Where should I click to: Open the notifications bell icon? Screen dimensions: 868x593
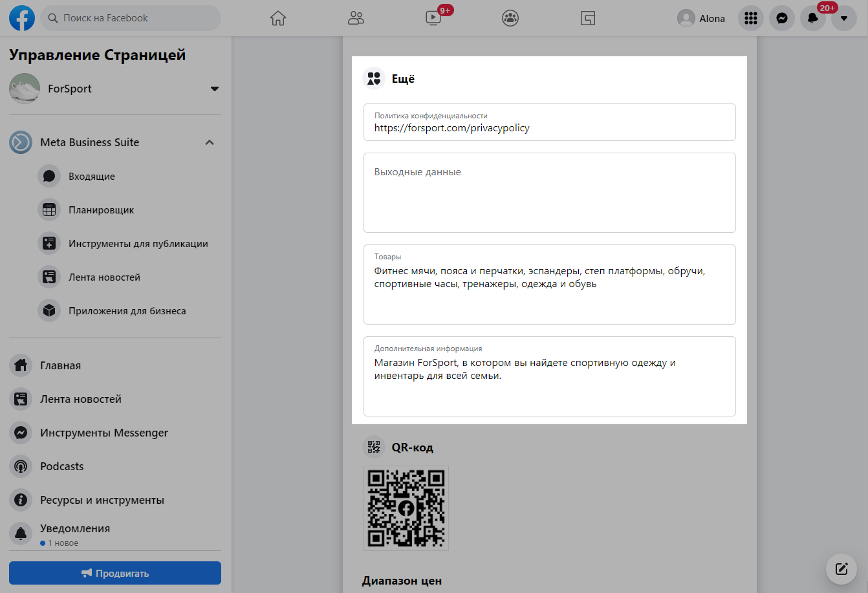tap(812, 18)
